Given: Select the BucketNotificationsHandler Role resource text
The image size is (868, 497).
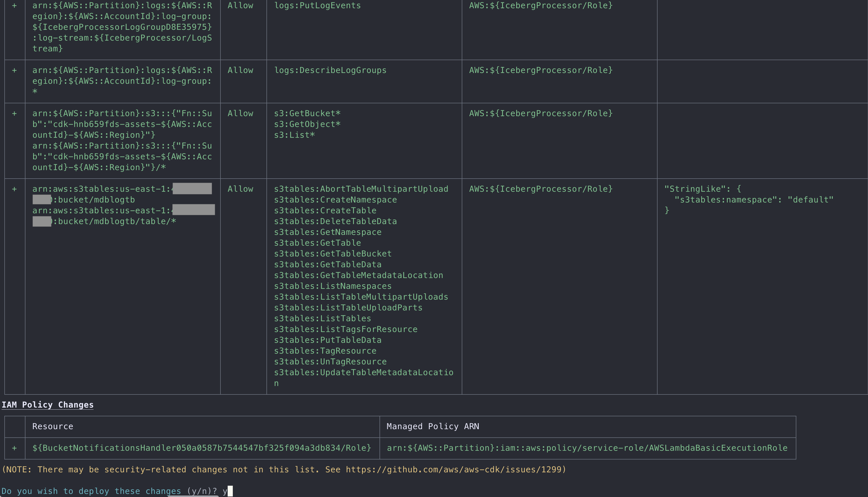Looking at the screenshot, I should pos(201,447).
